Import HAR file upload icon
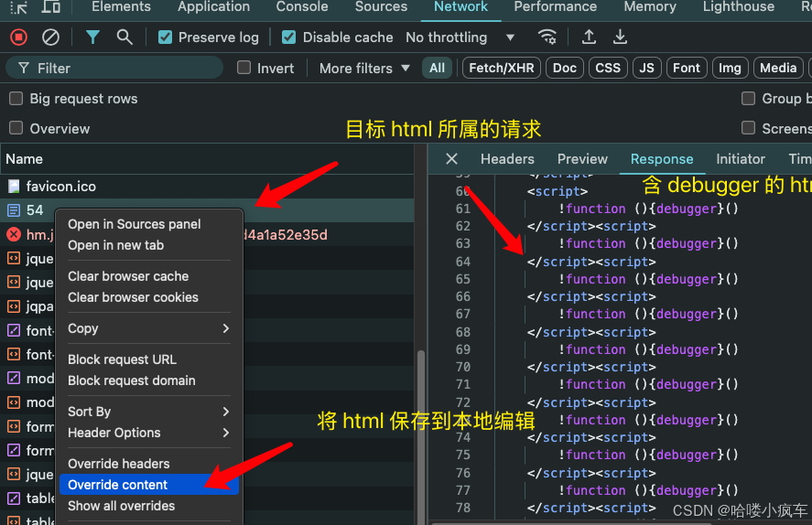 click(589, 37)
